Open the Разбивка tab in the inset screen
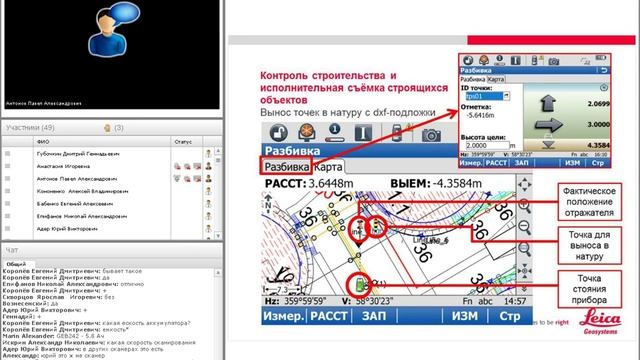This screenshot has width=640, height=360. point(473,79)
